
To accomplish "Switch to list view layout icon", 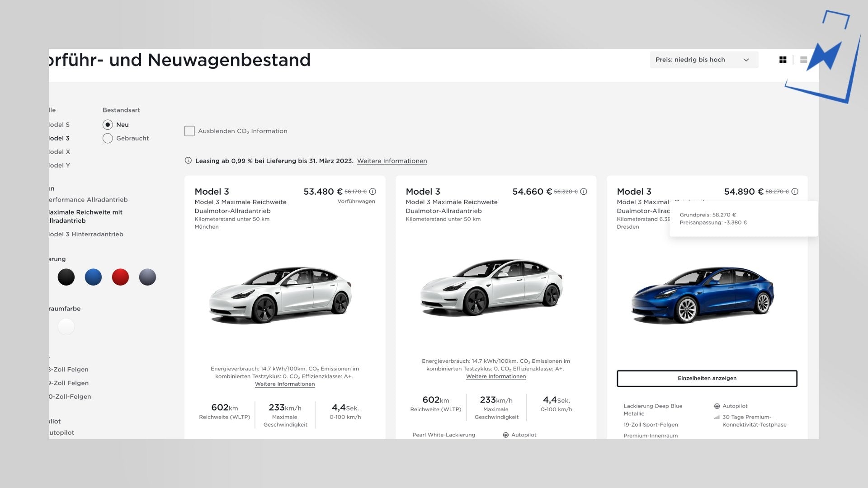I will point(803,60).
